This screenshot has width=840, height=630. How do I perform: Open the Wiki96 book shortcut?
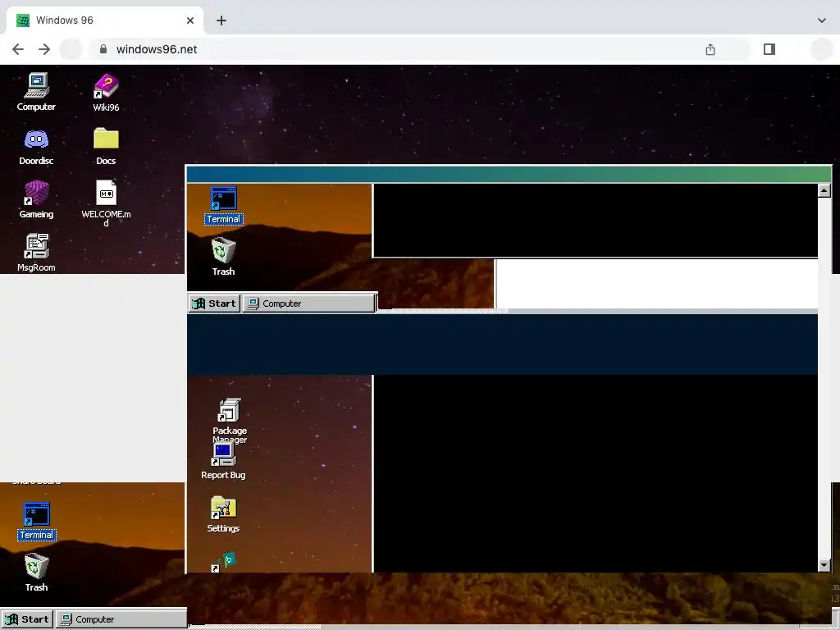click(x=106, y=92)
